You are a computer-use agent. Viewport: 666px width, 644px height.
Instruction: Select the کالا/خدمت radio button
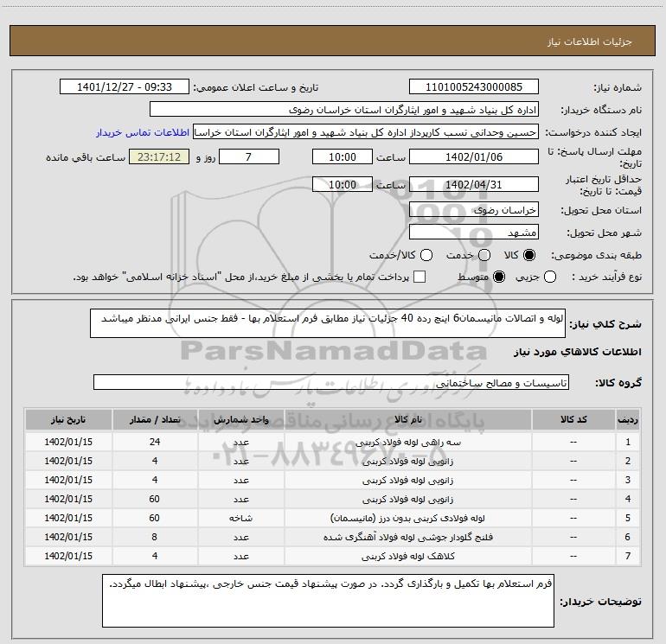426,255
